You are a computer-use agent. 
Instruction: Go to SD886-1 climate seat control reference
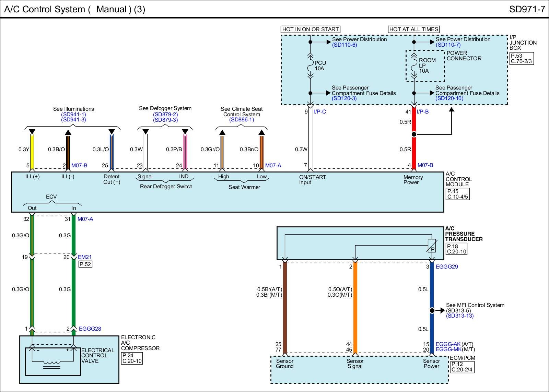coord(242,120)
